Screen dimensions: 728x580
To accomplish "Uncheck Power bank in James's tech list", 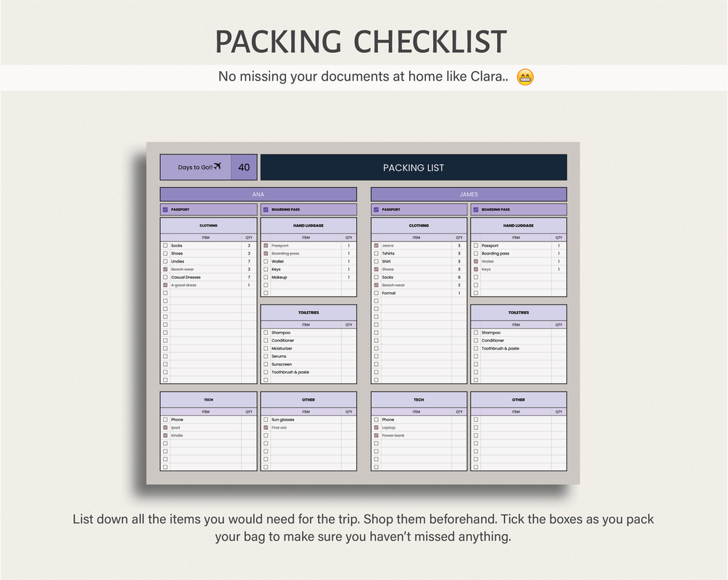I will [x=376, y=436].
